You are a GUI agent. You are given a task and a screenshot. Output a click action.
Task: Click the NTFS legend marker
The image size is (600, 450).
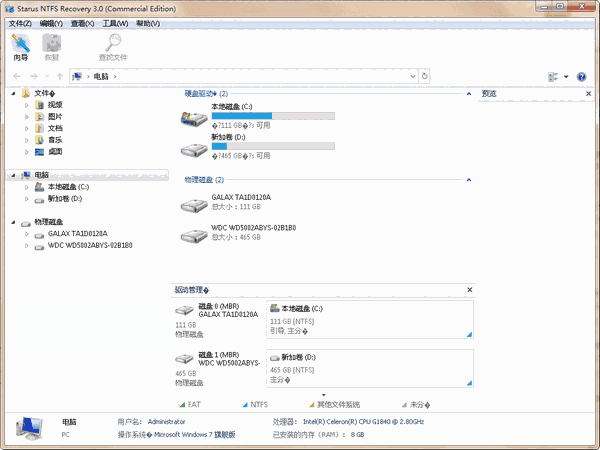pyautogui.click(x=245, y=405)
